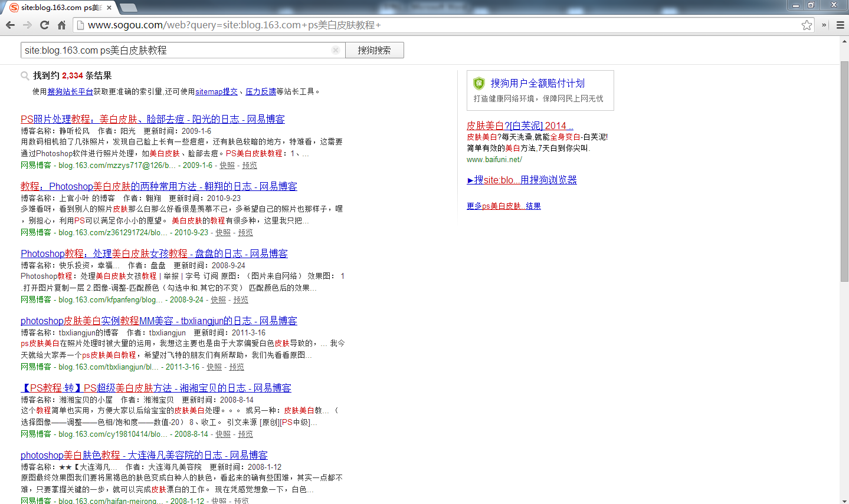This screenshot has width=849, height=504.
Task: Go to the browser home page icon
Action: pyautogui.click(x=61, y=25)
